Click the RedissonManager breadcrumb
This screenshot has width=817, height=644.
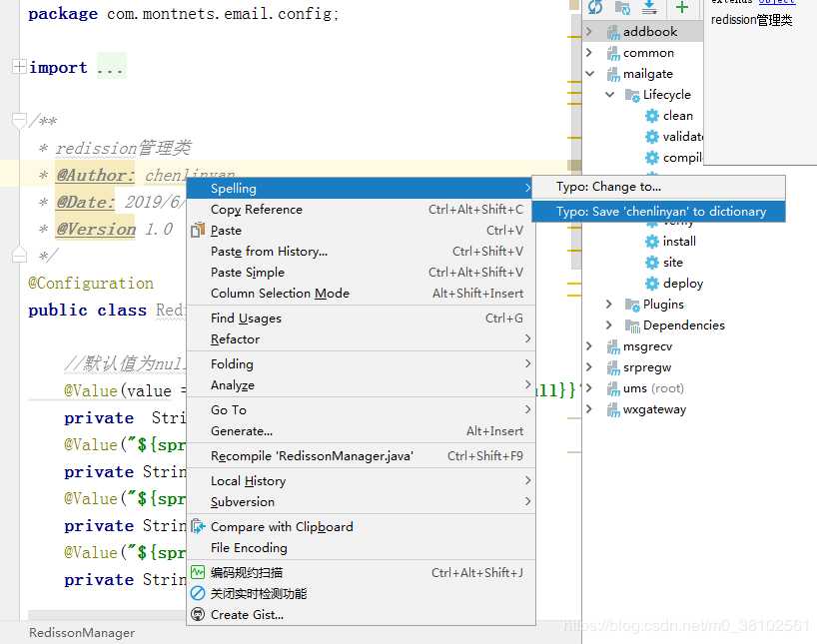coord(82,633)
